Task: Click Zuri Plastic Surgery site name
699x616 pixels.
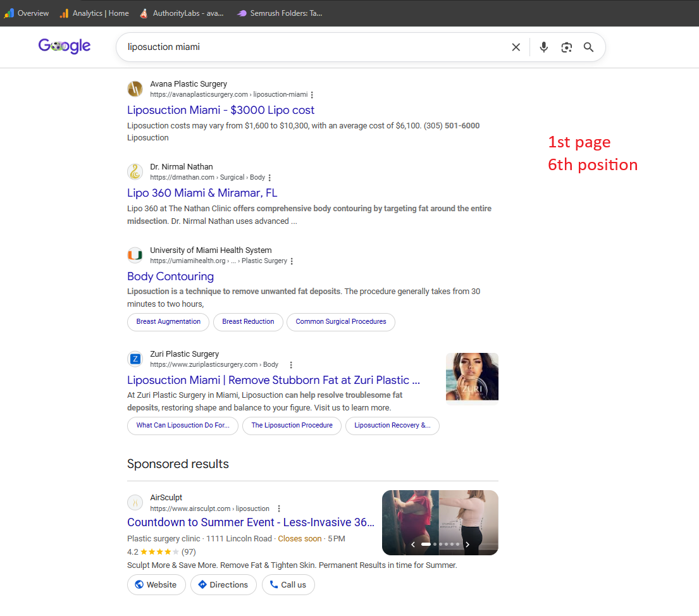Action: (185, 354)
